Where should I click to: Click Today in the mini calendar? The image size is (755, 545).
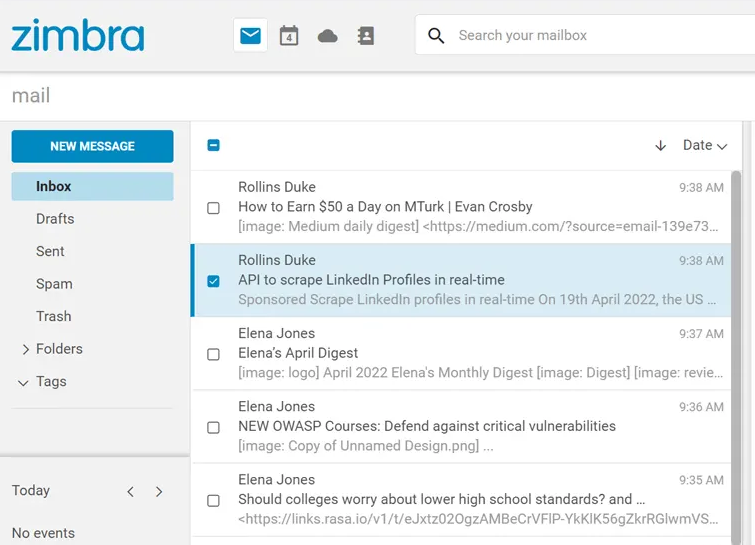coord(31,491)
